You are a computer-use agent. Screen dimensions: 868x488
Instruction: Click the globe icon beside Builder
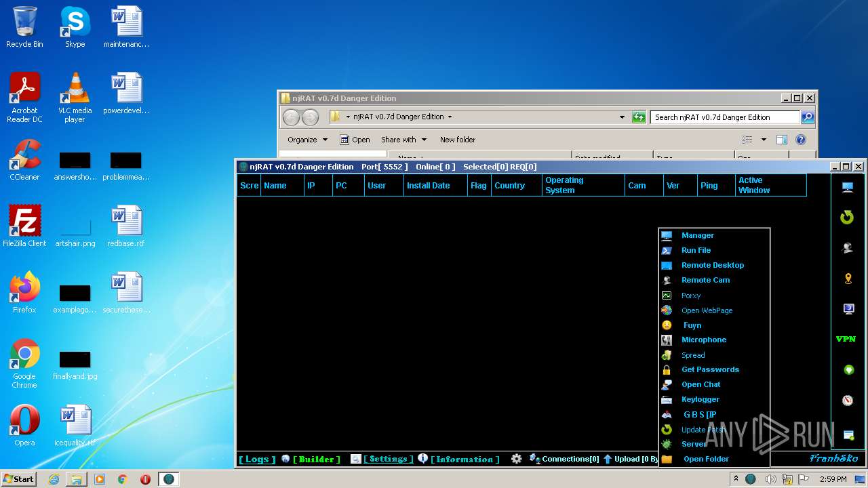pos(285,459)
